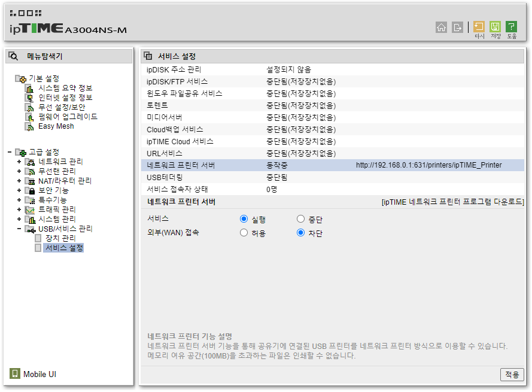The image size is (532, 392).
Task: Select the 토렌트 service row
Action: [x=333, y=105]
